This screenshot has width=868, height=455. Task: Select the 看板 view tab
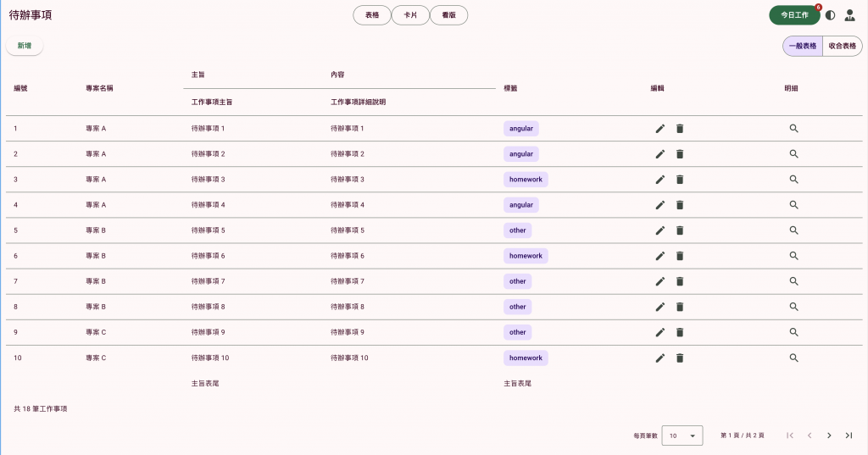(x=449, y=15)
